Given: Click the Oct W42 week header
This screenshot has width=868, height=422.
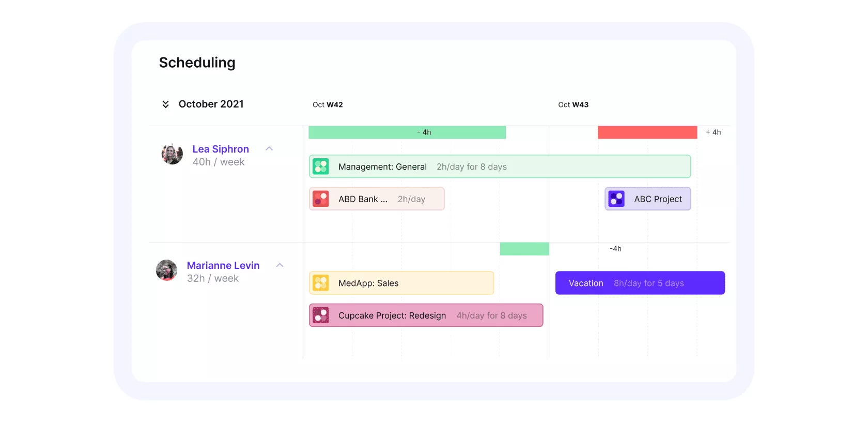Looking at the screenshot, I should click(x=328, y=104).
